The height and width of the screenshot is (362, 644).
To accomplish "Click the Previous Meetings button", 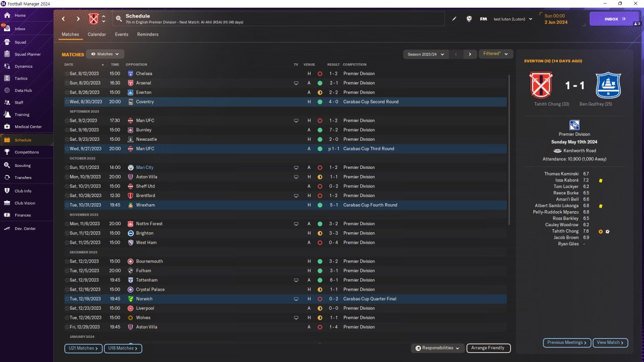I will pyautogui.click(x=567, y=342).
